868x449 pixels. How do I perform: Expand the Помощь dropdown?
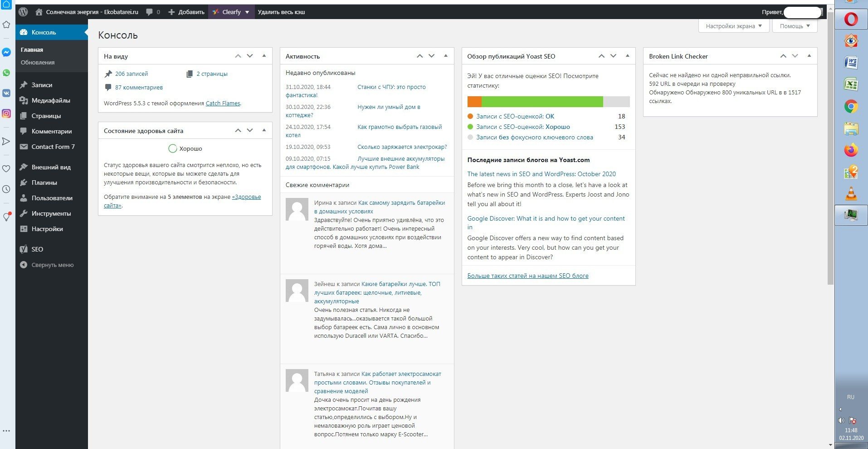pyautogui.click(x=795, y=26)
